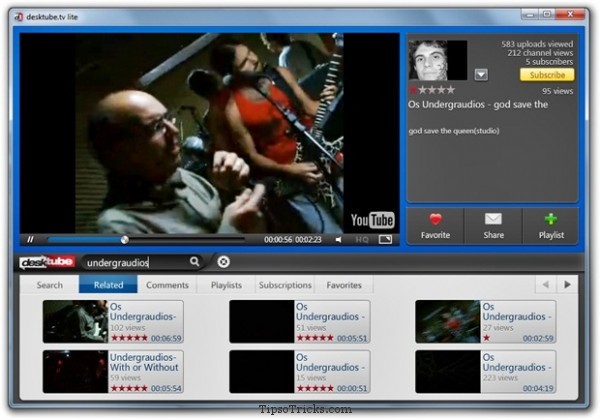Screen dimensions: 600x420
Task: Click the 95 views count
Action: click(558, 91)
